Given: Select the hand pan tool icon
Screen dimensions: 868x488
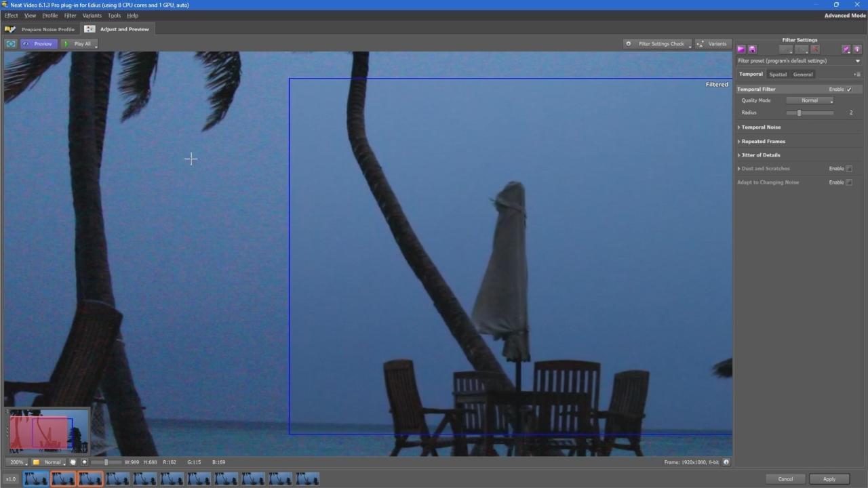Looking at the screenshot, I should click(73, 462).
